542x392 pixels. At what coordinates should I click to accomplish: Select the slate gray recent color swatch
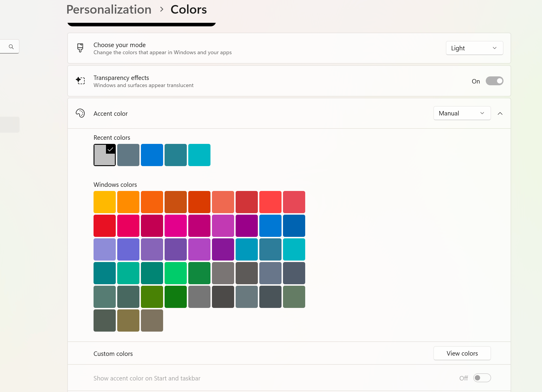[x=128, y=155]
